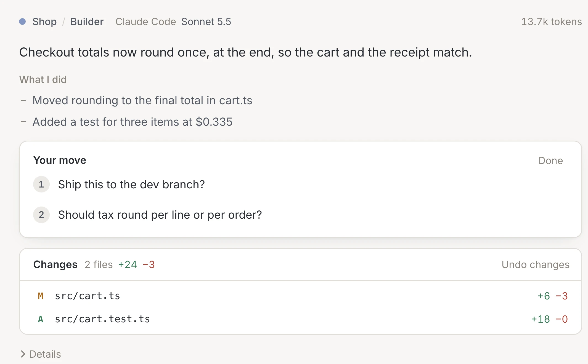Click the blue status dot beside Shop

pyautogui.click(x=22, y=22)
